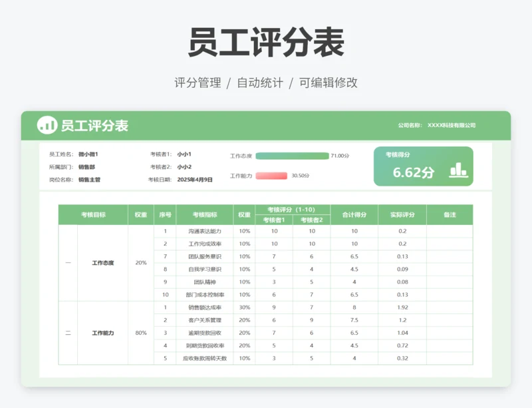The width and height of the screenshot is (532, 408).
Task: Select the 30% weight of 销售额达成率
Action: (x=244, y=307)
